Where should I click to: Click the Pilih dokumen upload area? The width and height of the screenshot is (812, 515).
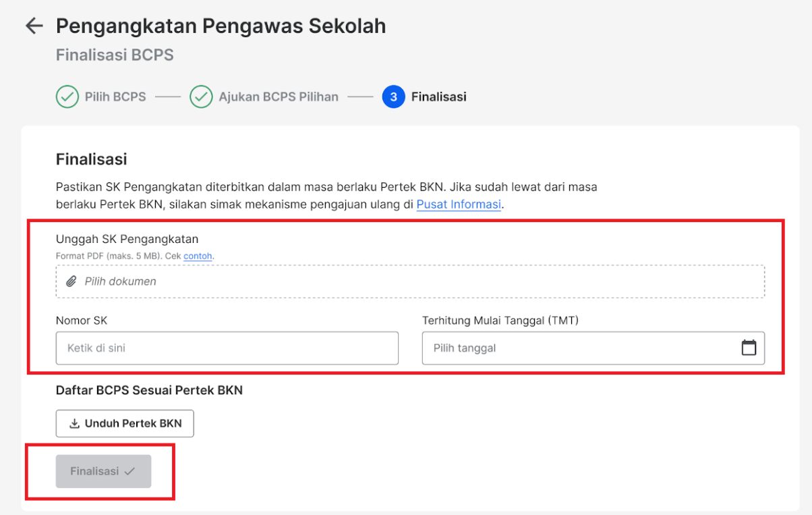click(x=410, y=281)
